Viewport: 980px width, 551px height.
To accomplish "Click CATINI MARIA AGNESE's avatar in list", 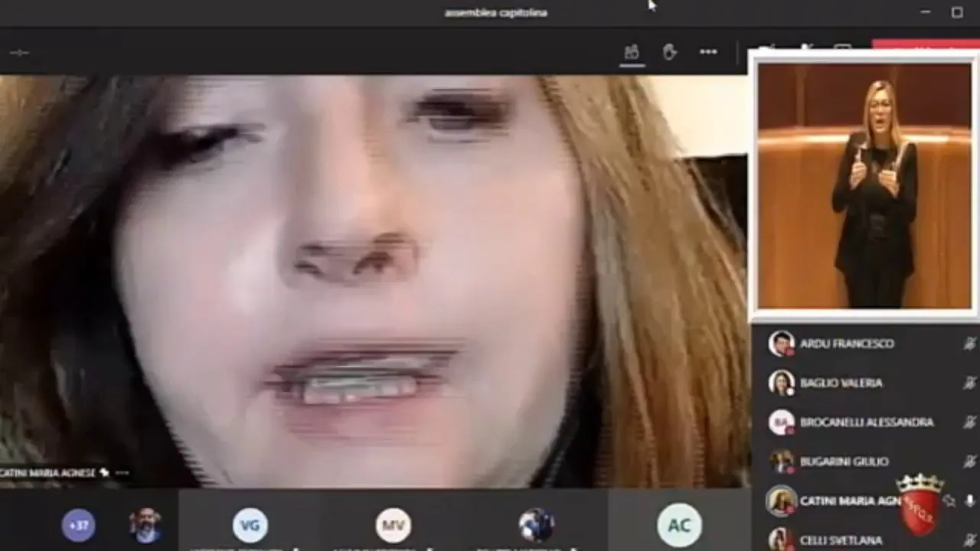I will [782, 501].
